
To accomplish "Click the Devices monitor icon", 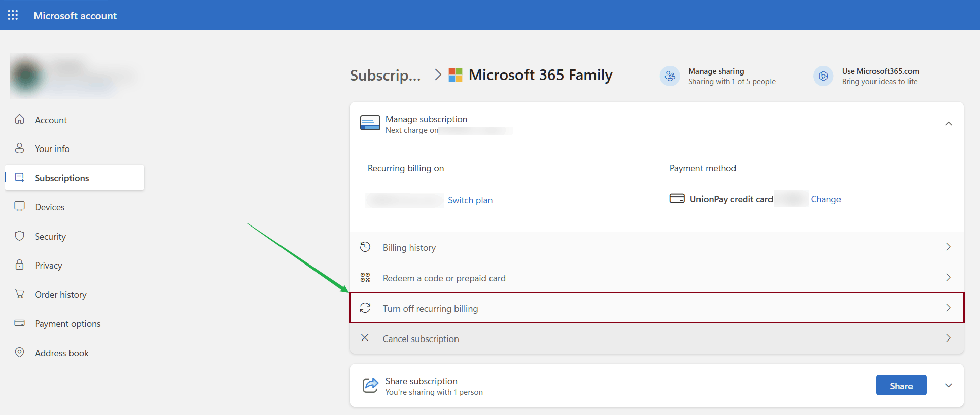I will [x=19, y=206].
